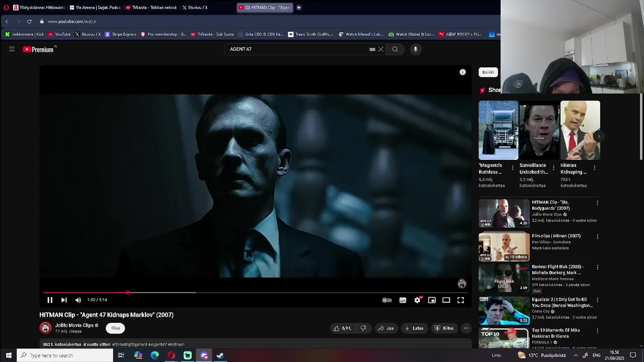Pause the video playback

pos(50,300)
